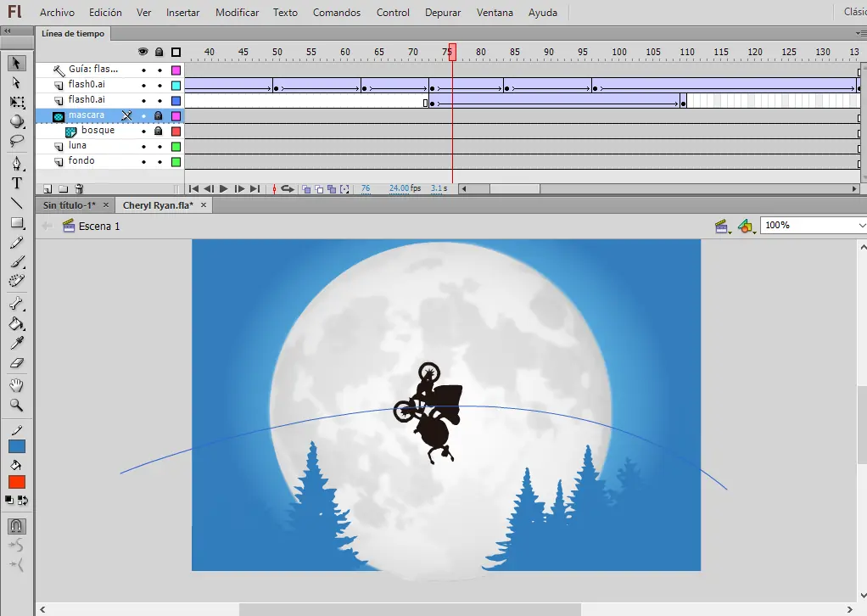Toggle lock dot of first flash0.ai layer
This screenshot has height=616, width=867.
pos(159,86)
